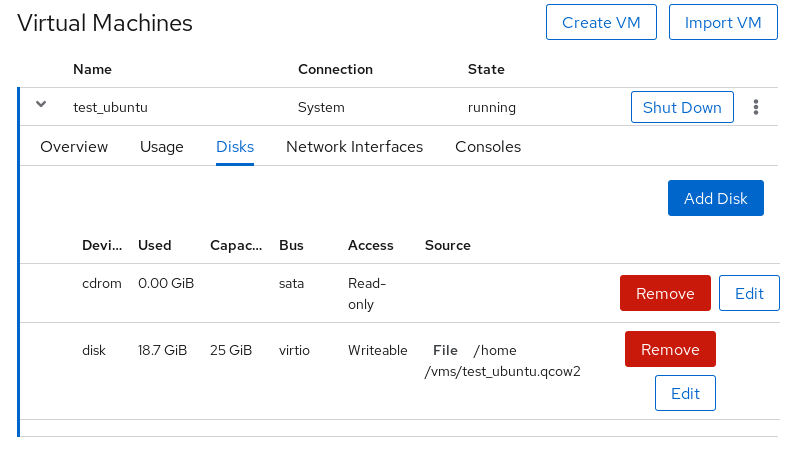The height and width of the screenshot is (458, 789).
Task: Click the Add Disk button
Action: click(x=716, y=198)
